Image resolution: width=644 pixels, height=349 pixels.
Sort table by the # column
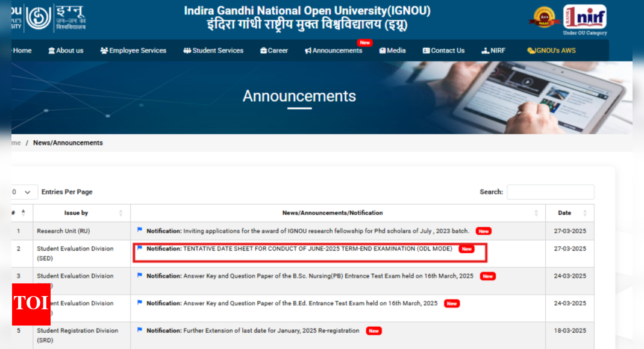(23, 212)
